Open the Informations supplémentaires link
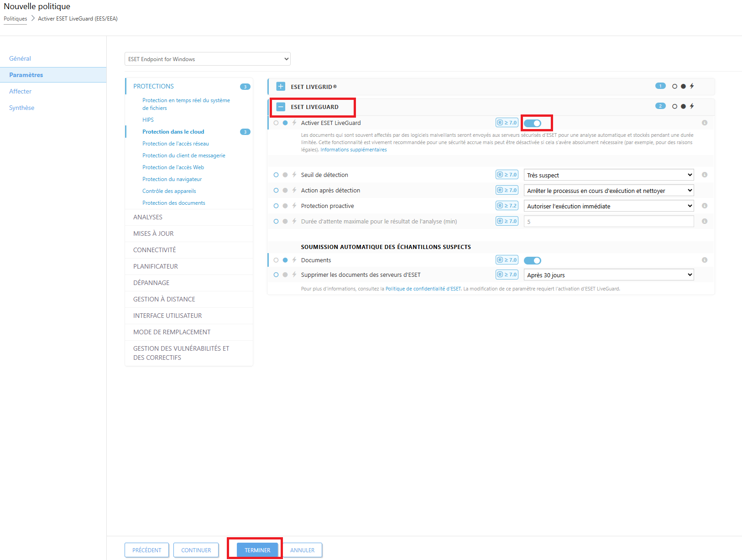 pos(354,150)
